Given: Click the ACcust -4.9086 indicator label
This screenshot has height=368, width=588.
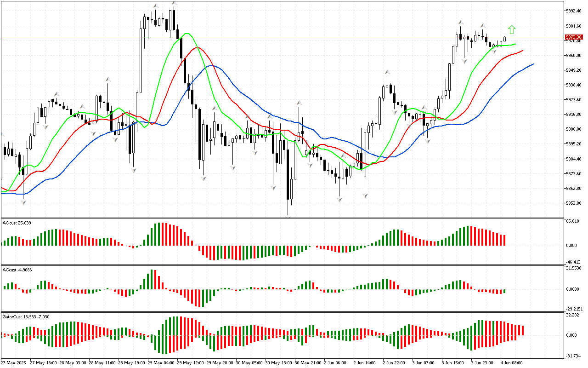Looking at the screenshot, I should click(x=17, y=270).
